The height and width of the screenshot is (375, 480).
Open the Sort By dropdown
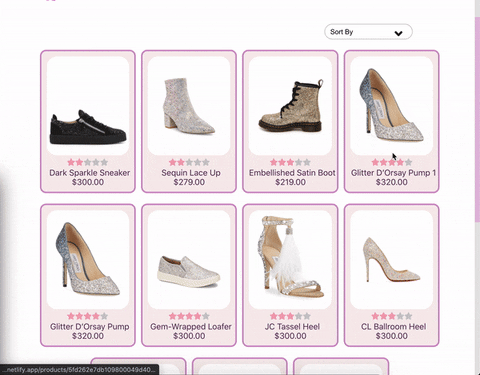[x=368, y=32]
